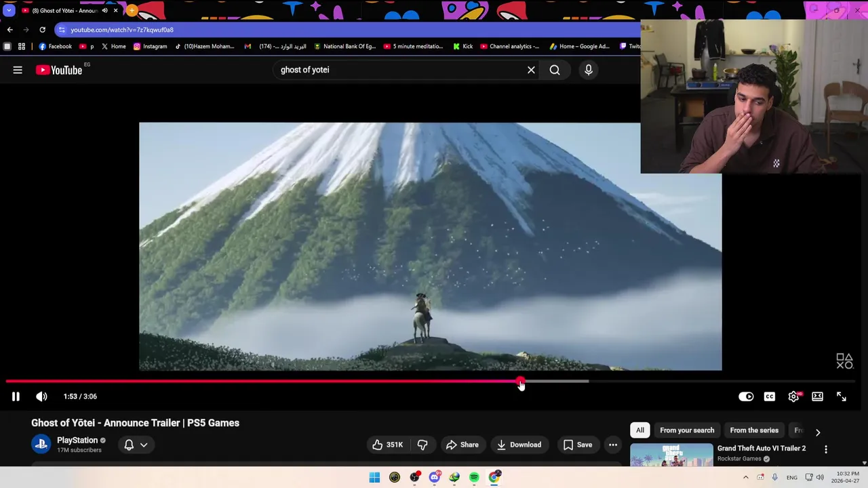Toggle closed captions CC
This screenshot has height=488, width=868.
(x=770, y=396)
